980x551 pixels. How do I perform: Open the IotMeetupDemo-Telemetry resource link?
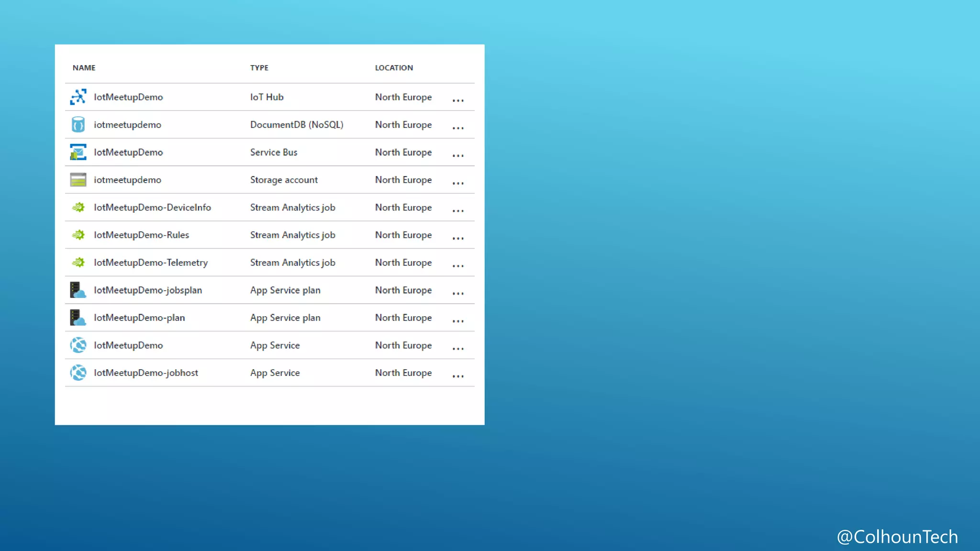click(151, 263)
